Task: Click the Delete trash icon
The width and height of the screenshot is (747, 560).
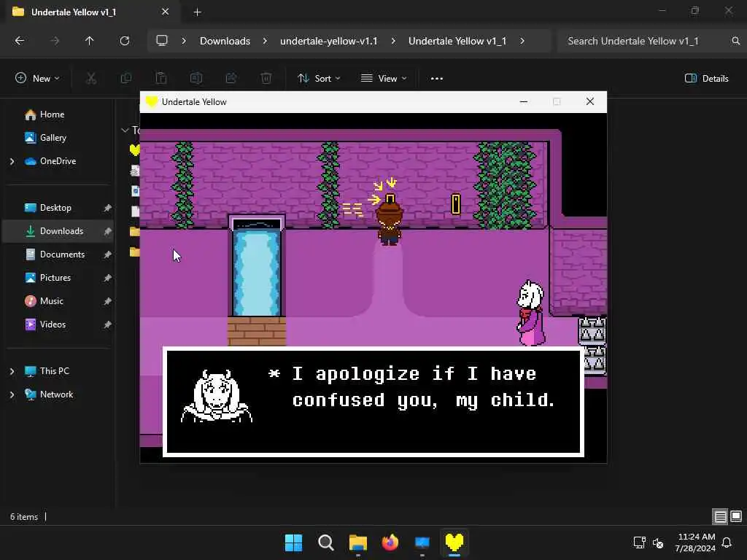Action: [x=266, y=78]
